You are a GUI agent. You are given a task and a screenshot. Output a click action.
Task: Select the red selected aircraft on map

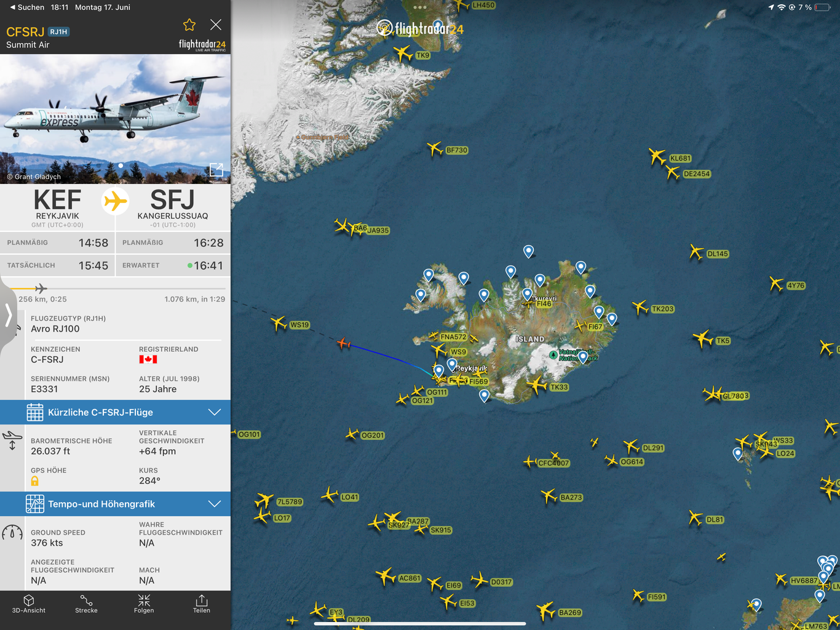pos(344,343)
